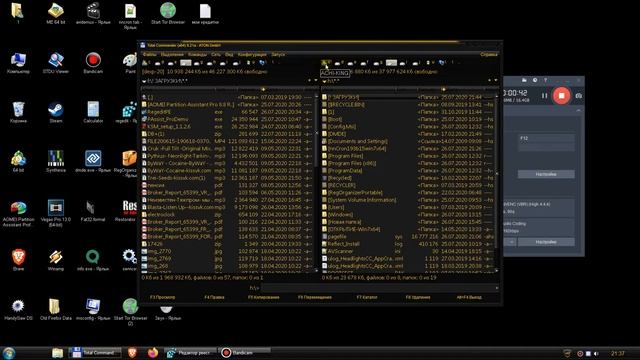
Task: Open right panel favorites star button
Action: (489, 80)
